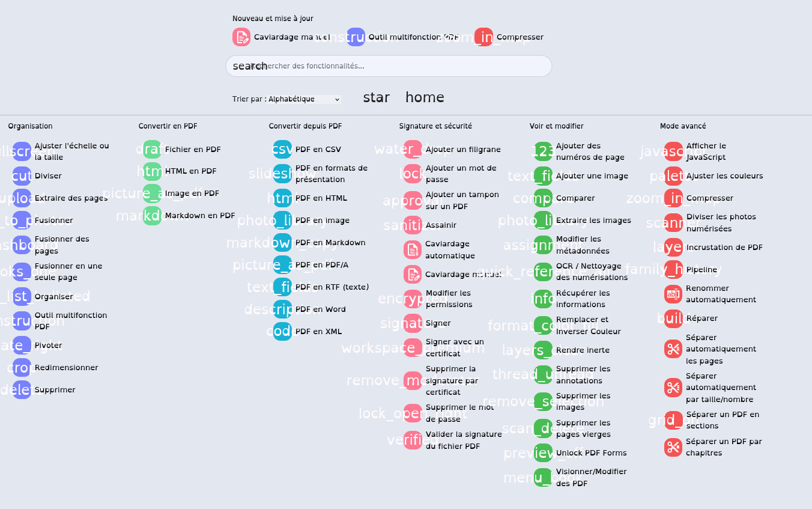Image resolution: width=812 pixels, height=509 pixels.
Task: Click the Caviardage manuel icon under Signature et sécurité
Action: point(413,274)
